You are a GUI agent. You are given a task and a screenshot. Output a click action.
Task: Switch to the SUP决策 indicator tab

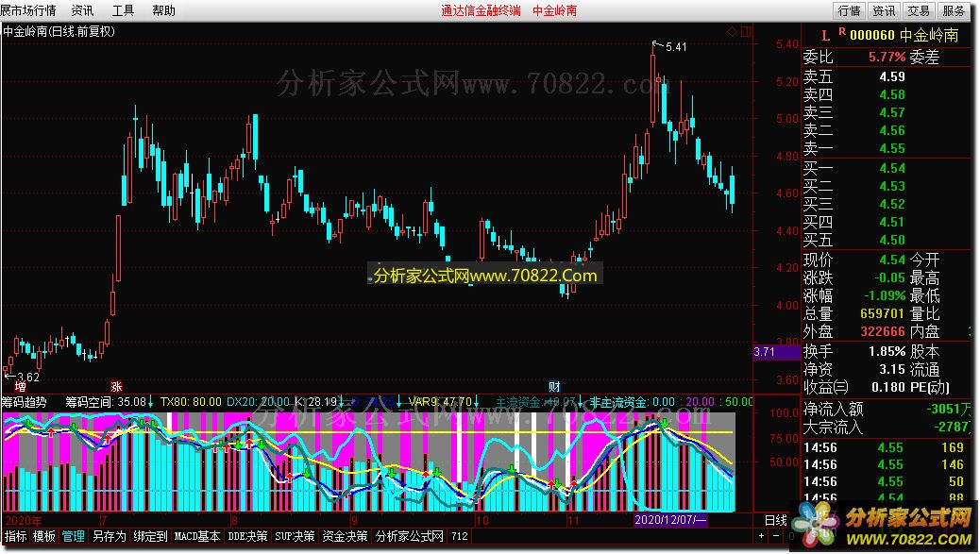[295, 536]
